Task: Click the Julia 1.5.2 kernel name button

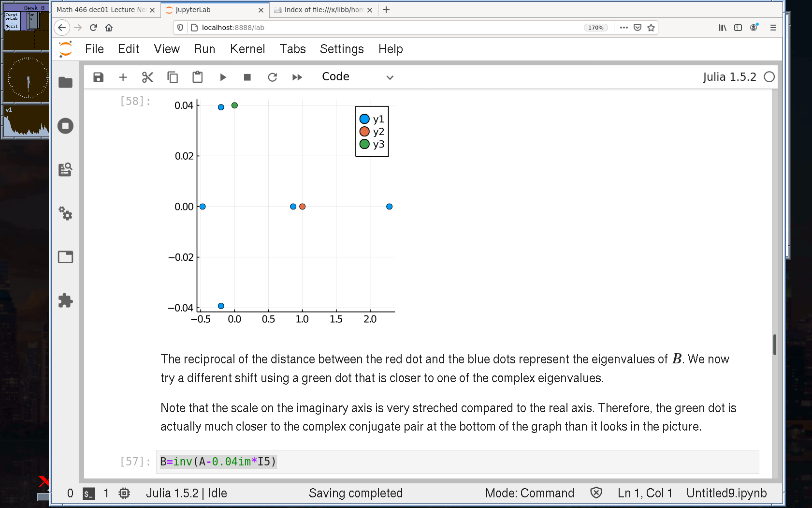Action: 729,77
